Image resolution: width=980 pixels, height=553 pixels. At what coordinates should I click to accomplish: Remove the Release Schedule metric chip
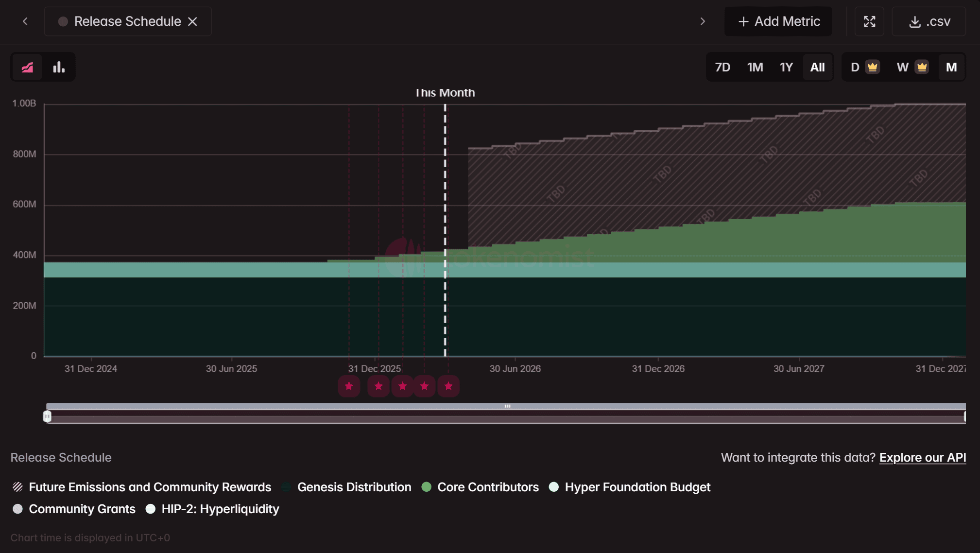(x=193, y=21)
